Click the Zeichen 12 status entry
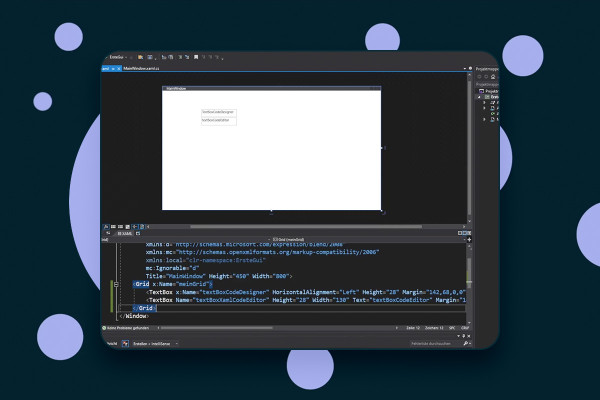The image size is (600, 400). tap(434, 328)
